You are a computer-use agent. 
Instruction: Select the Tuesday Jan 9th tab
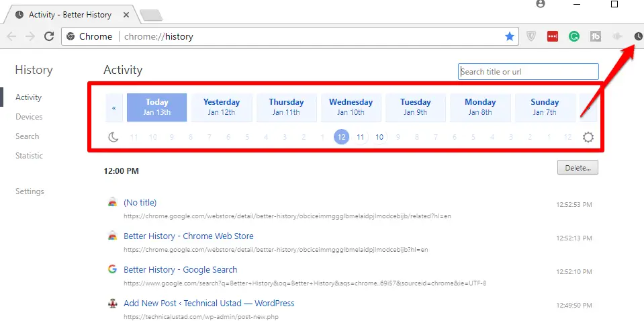click(x=415, y=107)
